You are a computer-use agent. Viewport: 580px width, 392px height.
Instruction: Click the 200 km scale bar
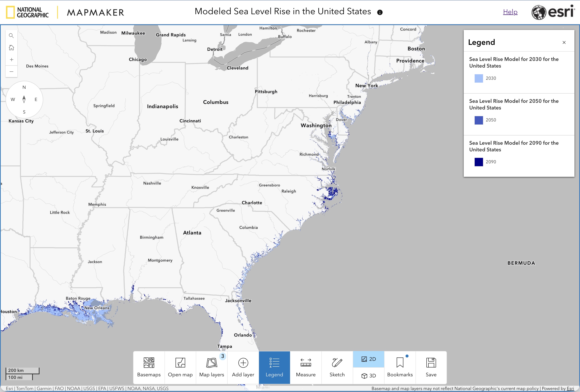[x=23, y=371]
